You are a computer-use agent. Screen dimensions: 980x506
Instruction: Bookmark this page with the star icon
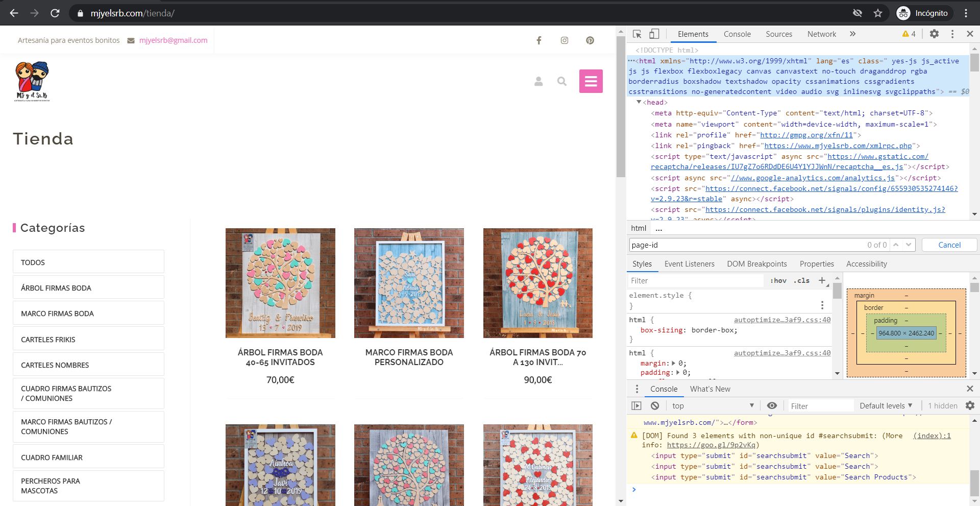coord(878,13)
